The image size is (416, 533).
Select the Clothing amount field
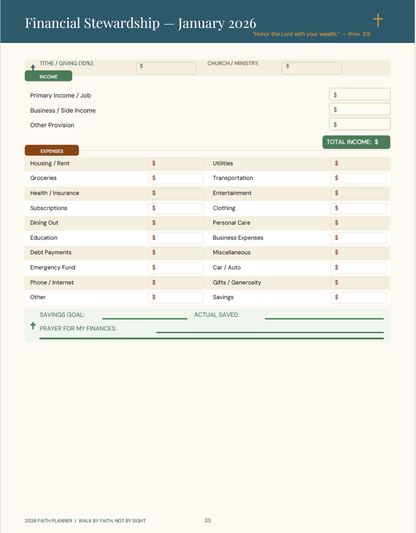click(x=358, y=208)
